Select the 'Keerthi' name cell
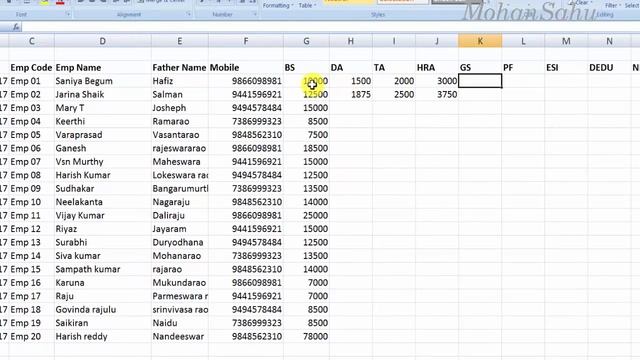The height and width of the screenshot is (360, 640). tap(102, 121)
